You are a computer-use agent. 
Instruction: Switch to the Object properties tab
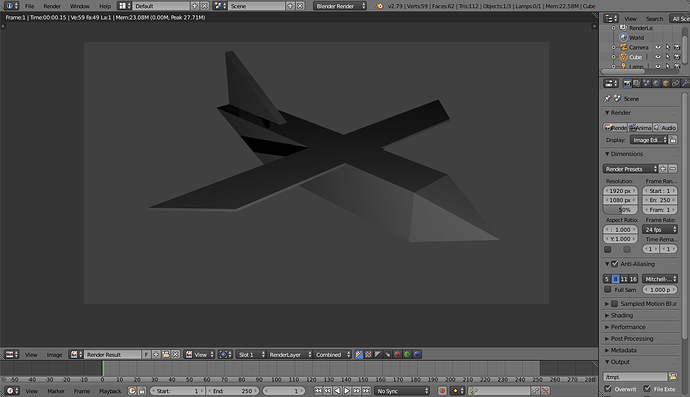[x=666, y=83]
